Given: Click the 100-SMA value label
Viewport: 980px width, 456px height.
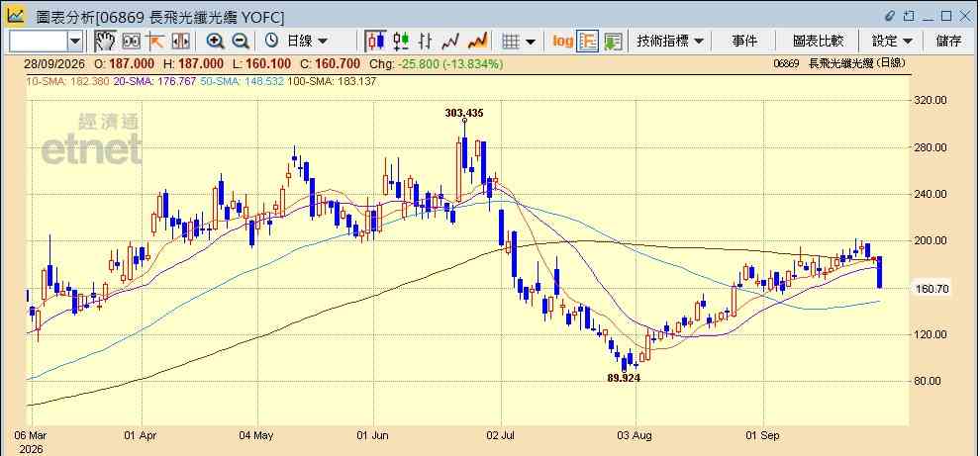Looking at the screenshot, I should [333, 80].
